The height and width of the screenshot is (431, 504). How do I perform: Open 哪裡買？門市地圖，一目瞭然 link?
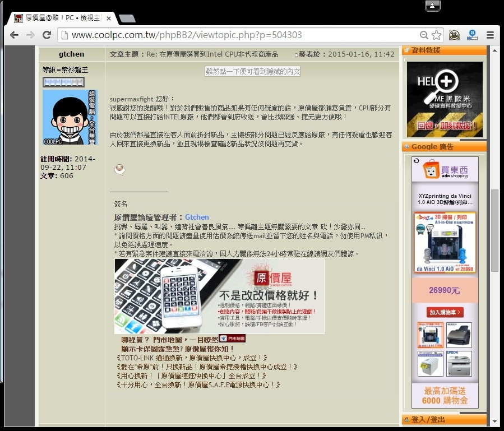(x=170, y=340)
